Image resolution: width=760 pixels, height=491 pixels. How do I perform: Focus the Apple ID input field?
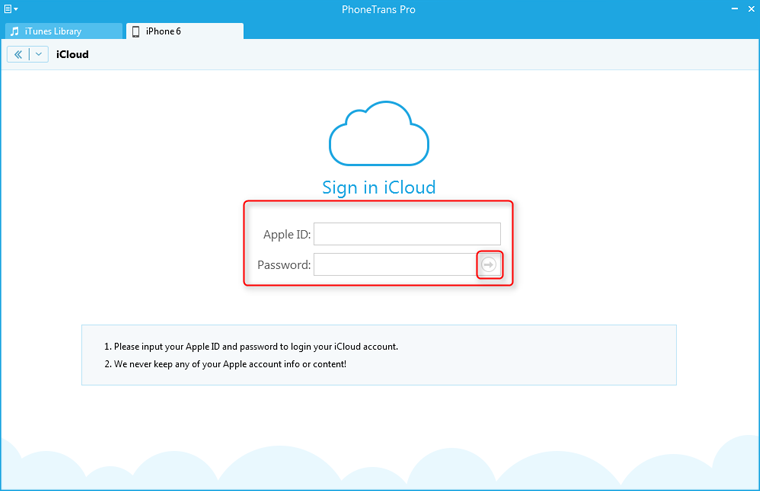(x=407, y=234)
